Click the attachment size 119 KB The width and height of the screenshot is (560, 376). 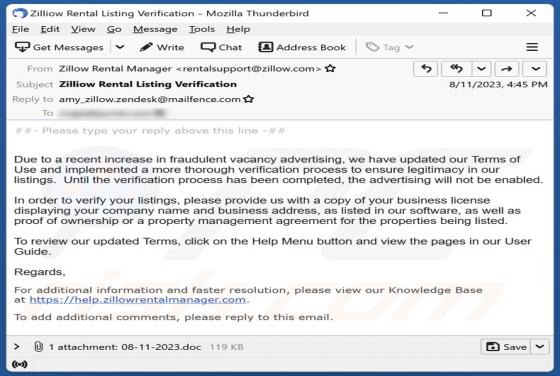click(226, 347)
